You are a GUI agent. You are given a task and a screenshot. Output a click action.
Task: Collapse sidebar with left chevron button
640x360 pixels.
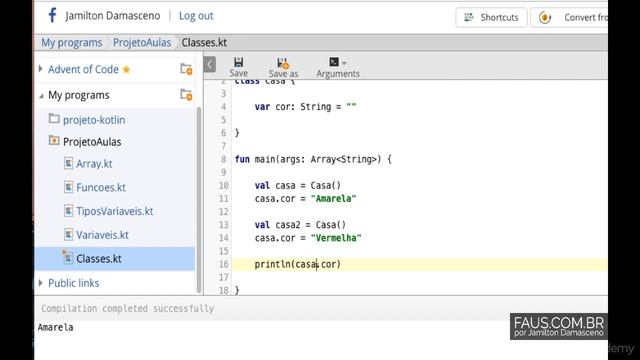(209, 64)
